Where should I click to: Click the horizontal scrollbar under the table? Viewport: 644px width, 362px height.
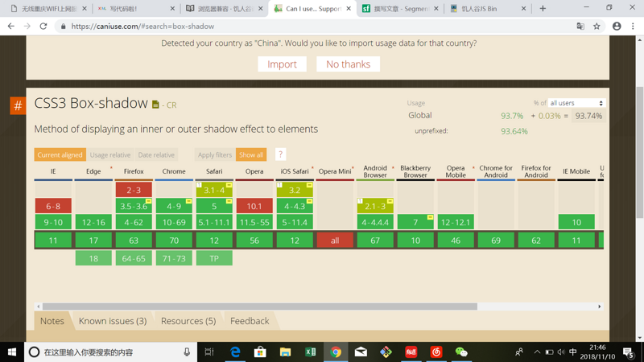[x=259, y=306]
